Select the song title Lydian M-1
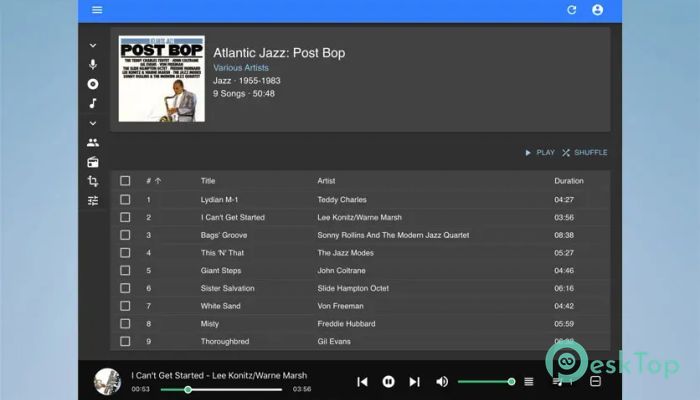The width and height of the screenshot is (700, 400). pyautogui.click(x=219, y=200)
